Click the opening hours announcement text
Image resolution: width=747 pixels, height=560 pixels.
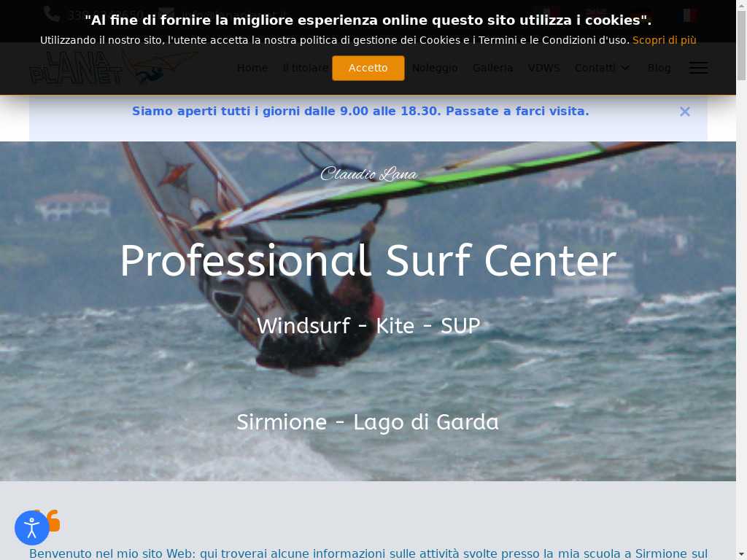pos(360,111)
